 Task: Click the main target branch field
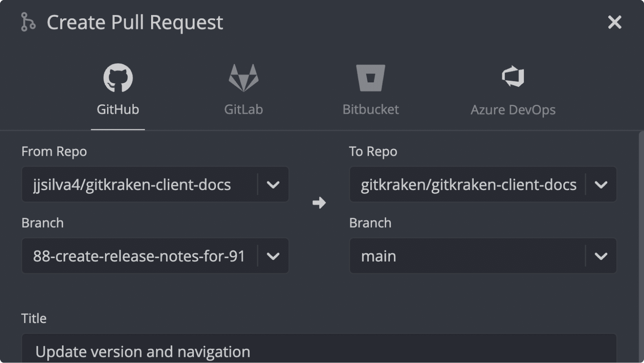(483, 256)
